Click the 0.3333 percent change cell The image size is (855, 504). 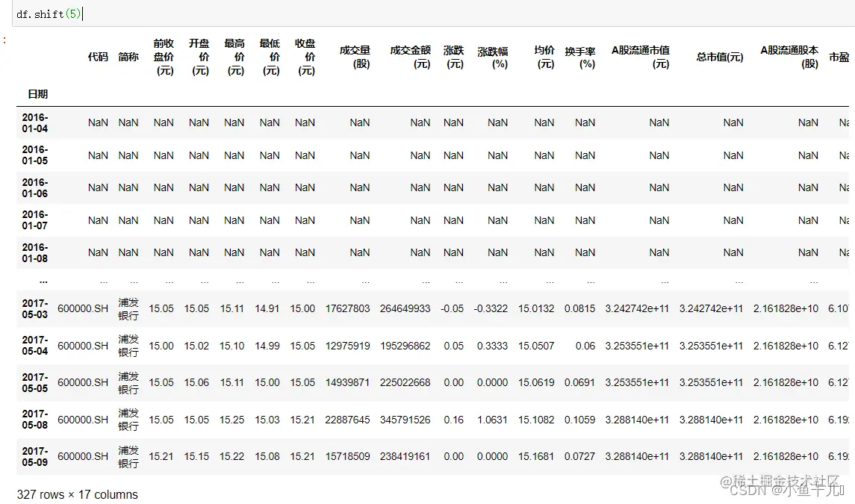[x=492, y=346]
